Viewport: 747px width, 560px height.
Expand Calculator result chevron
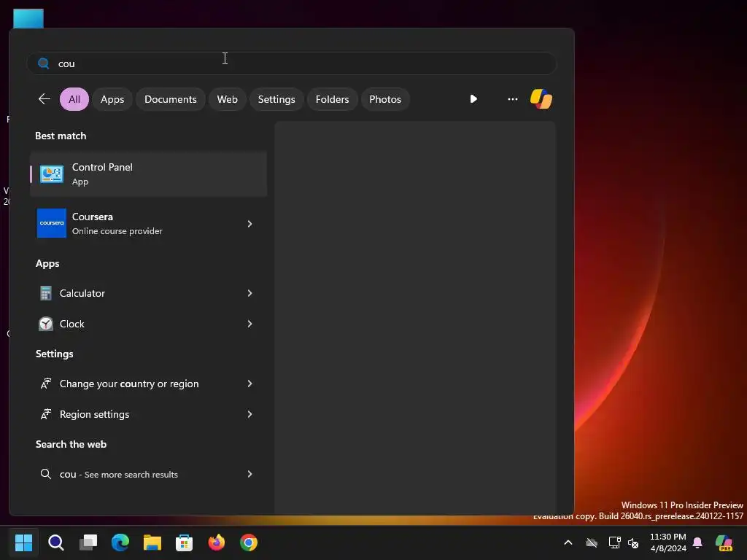[249, 293]
